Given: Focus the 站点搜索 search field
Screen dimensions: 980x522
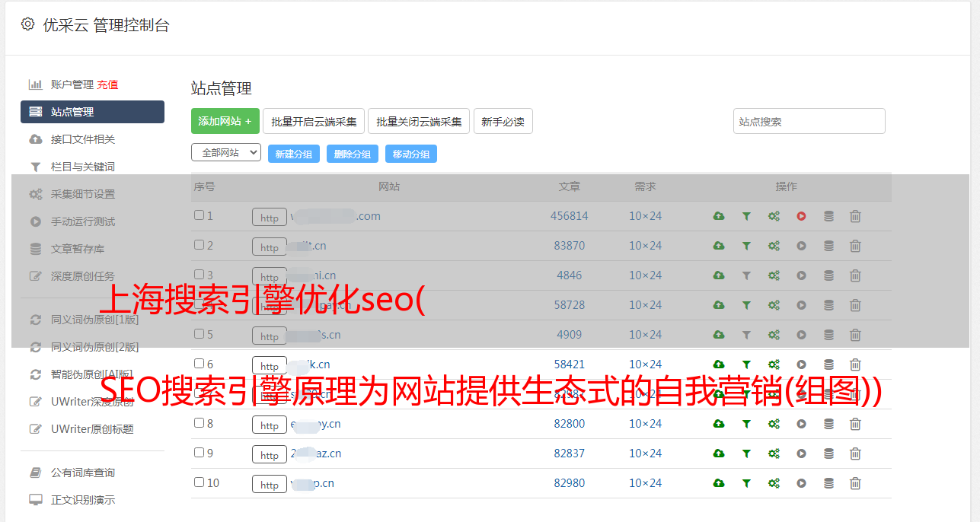Looking at the screenshot, I should [x=809, y=121].
